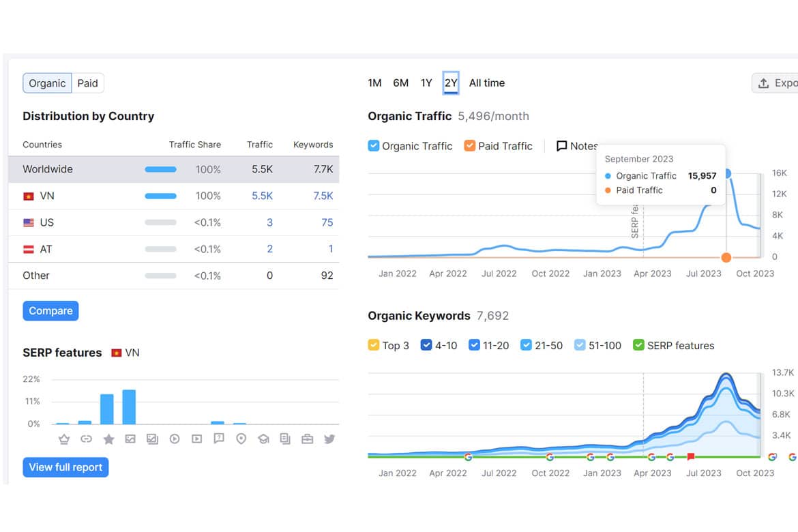The height and width of the screenshot is (532, 798).
Task: Select the image pack SERP feature icon
Action: (x=152, y=439)
